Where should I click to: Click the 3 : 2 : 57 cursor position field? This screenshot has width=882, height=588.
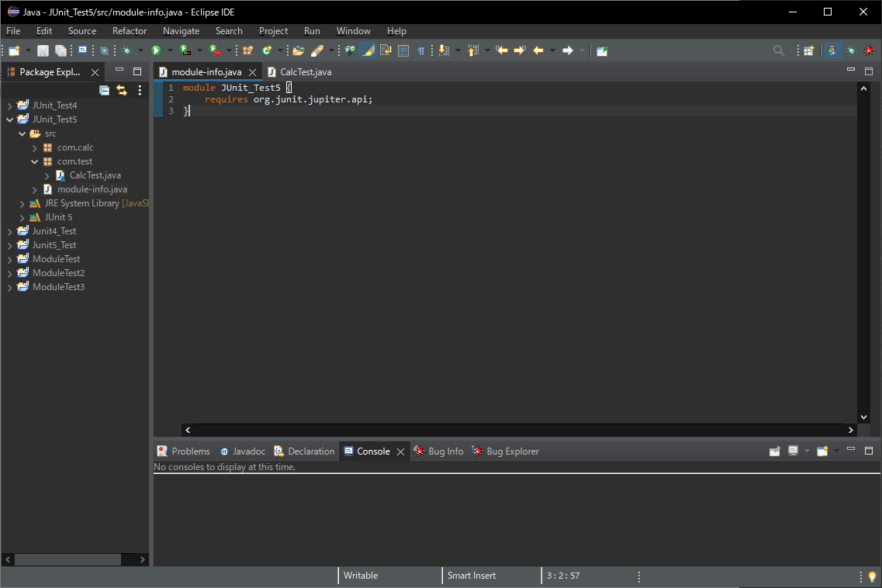point(563,576)
